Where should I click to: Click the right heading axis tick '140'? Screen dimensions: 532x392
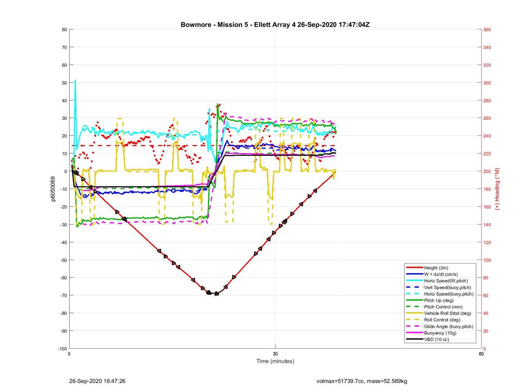point(487,225)
